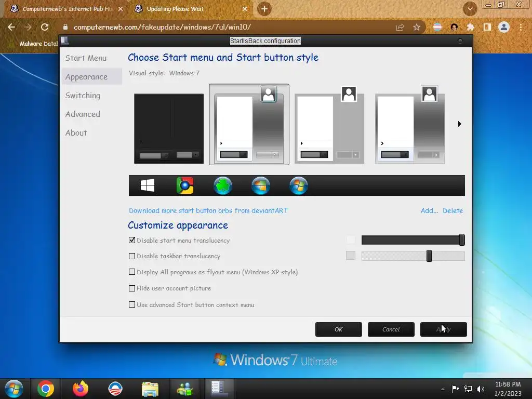Open the Chrome profile avatar
This screenshot has height=399, width=532.
click(504, 27)
